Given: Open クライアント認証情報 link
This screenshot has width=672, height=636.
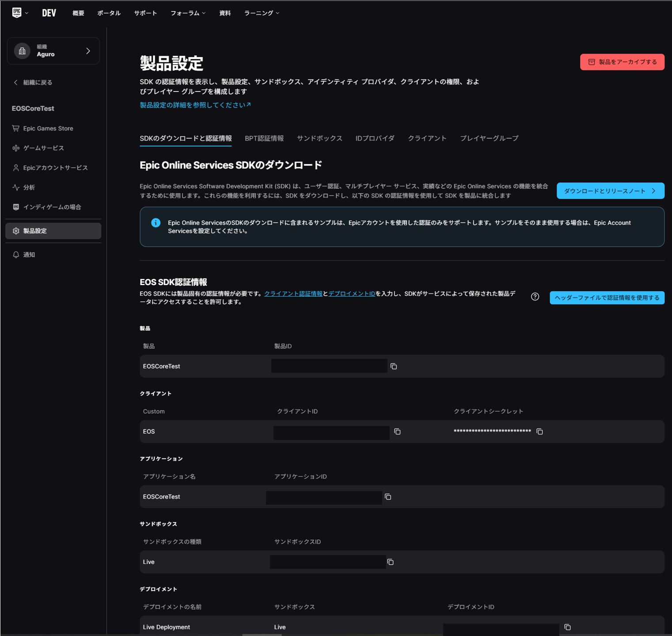Looking at the screenshot, I should point(293,293).
